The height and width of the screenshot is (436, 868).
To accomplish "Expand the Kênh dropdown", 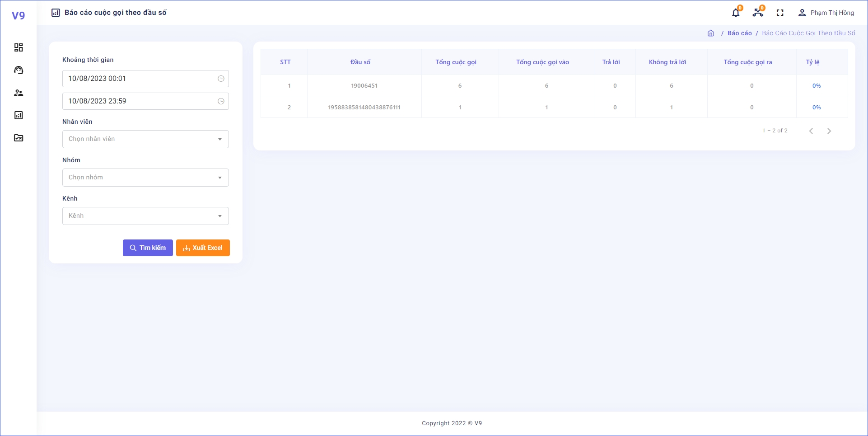I will coord(145,216).
